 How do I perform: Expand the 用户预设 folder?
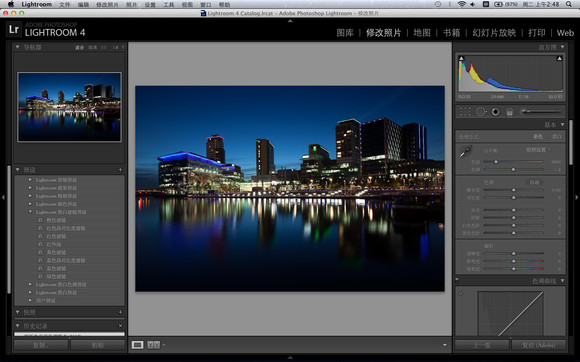coord(30,300)
